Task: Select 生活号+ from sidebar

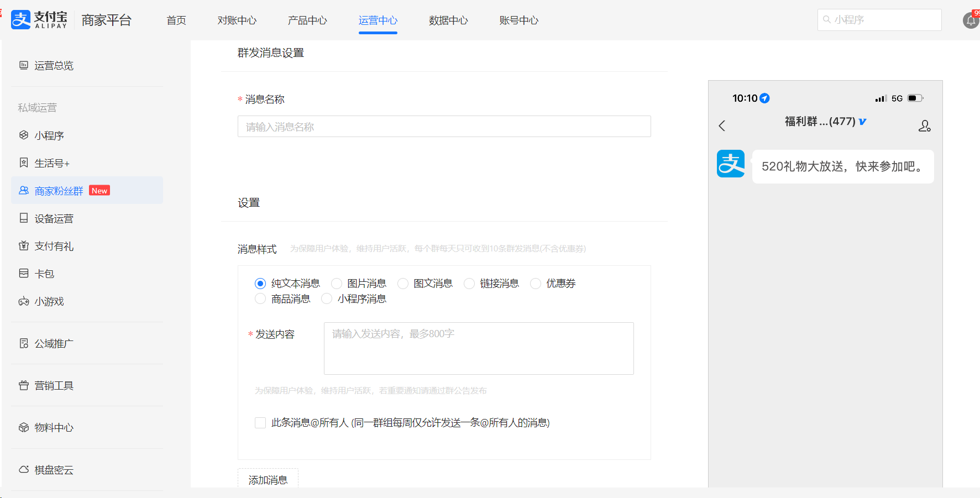Action: coord(51,163)
